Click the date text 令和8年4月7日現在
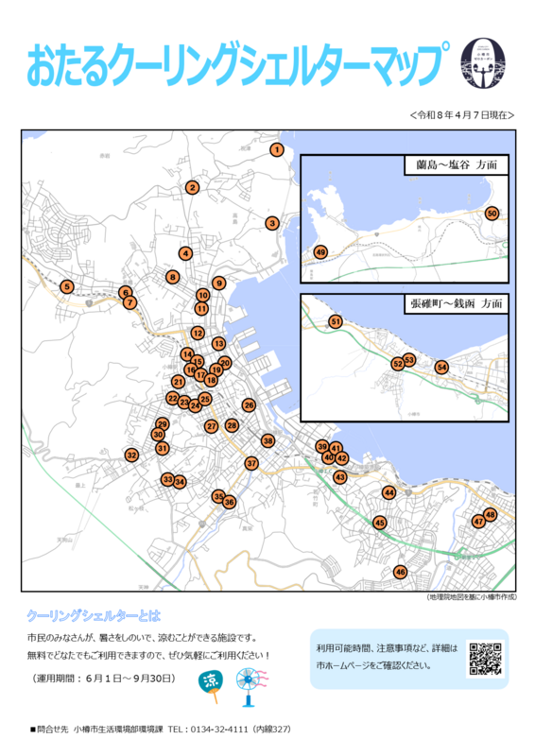This screenshot has width=535, height=756. click(461, 115)
